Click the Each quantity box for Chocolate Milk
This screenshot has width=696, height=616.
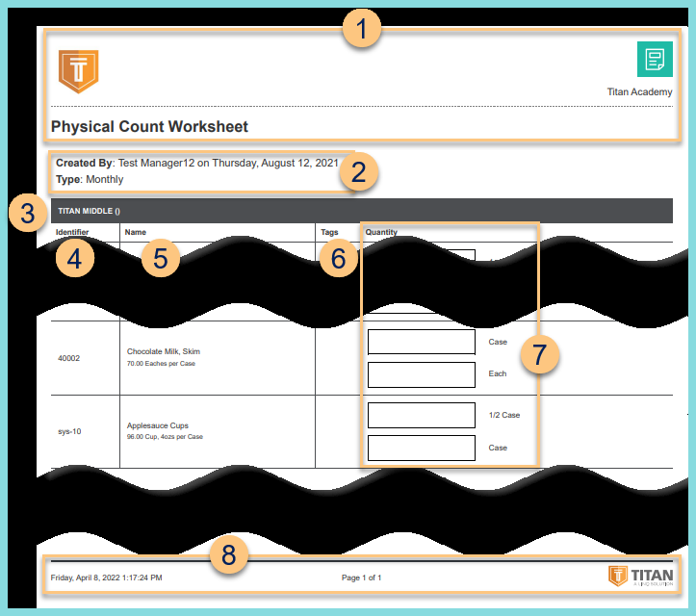422,374
